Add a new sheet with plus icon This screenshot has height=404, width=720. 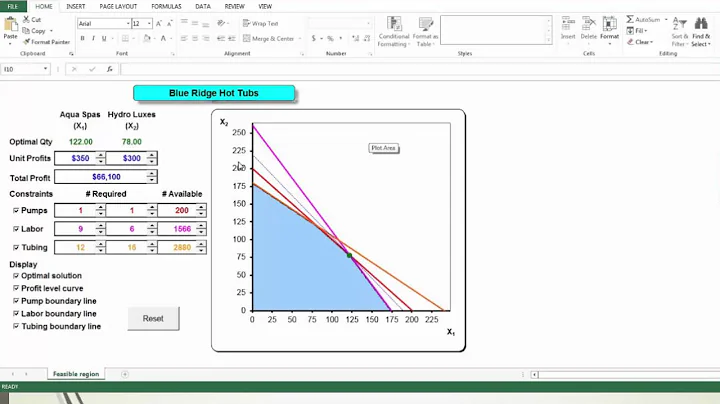[124, 374]
